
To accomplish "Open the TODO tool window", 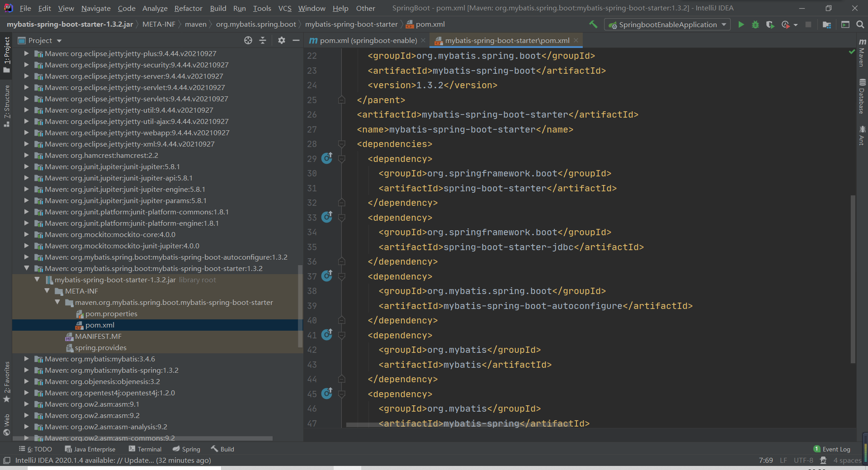I will point(36,449).
